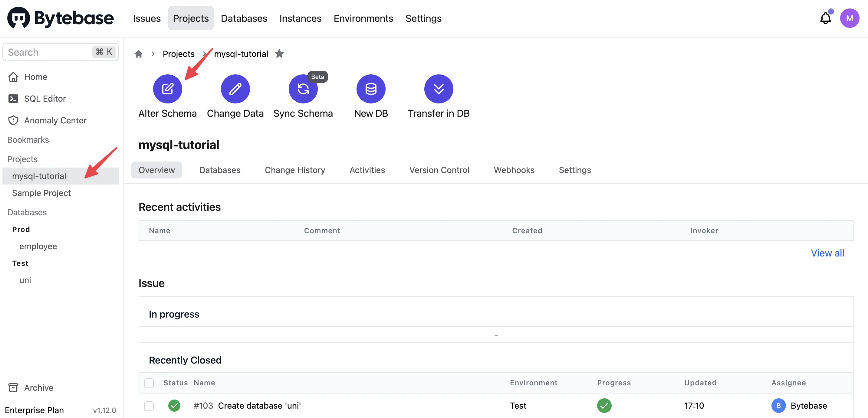Open the Environments top menu
This screenshot has width=868, height=418.
(x=363, y=18)
